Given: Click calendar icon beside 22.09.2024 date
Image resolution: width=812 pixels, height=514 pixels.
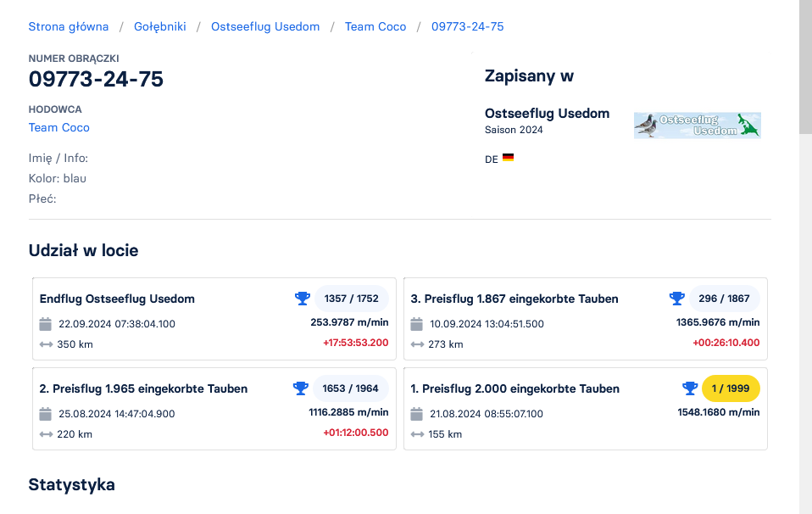Looking at the screenshot, I should pos(46,324).
